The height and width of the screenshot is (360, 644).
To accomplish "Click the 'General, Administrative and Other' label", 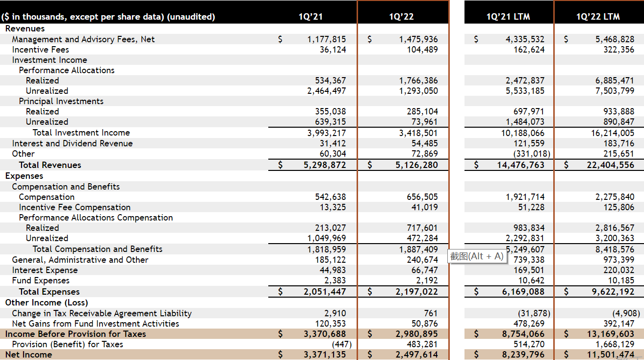I will [x=80, y=260].
